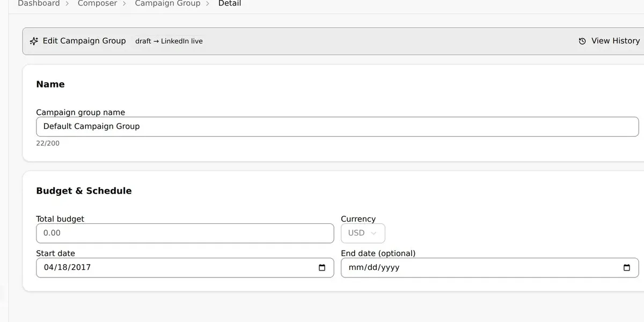Click the Start date label

point(55,253)
